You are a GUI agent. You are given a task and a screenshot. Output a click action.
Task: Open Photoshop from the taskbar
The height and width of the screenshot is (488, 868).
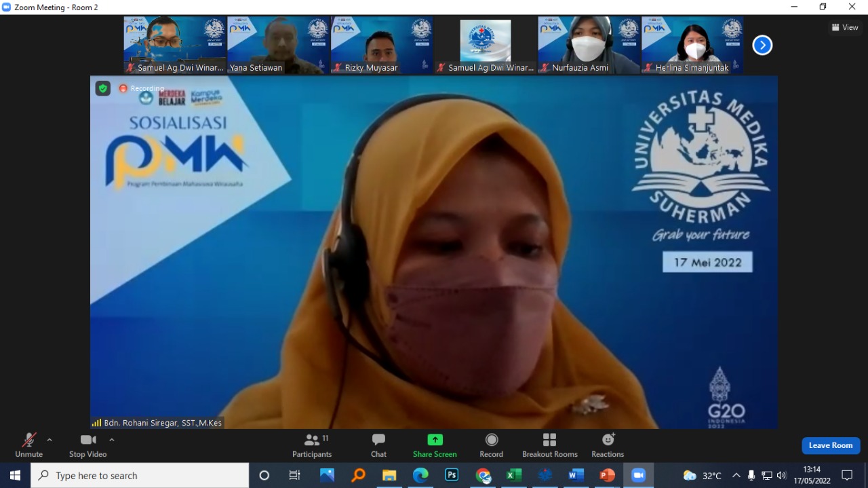(x=452, y=475)
